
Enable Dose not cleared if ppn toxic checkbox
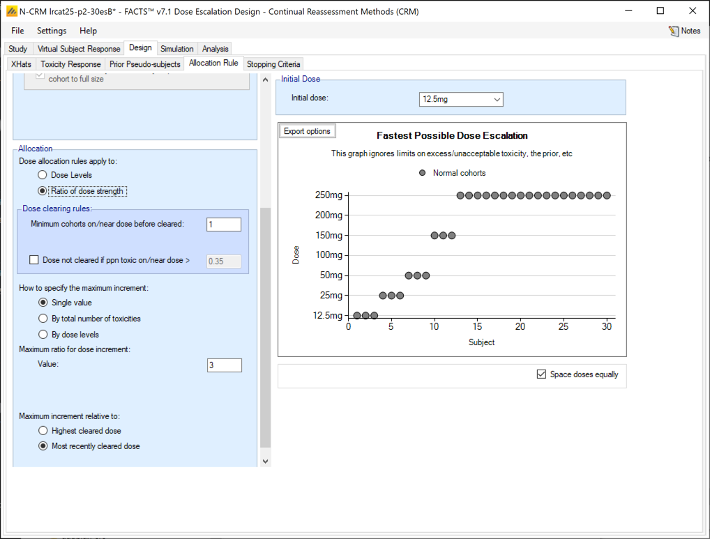(x=35, y=260)
